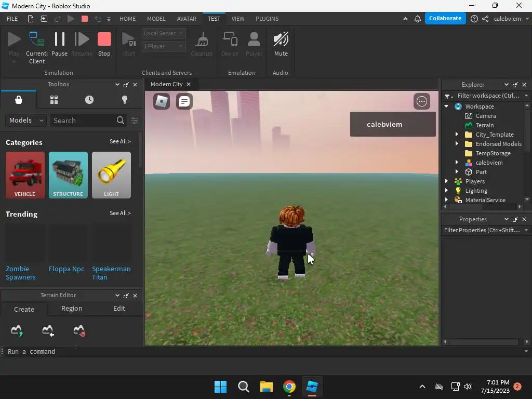Select Camera in the Explorer

[x=486, y=116]
